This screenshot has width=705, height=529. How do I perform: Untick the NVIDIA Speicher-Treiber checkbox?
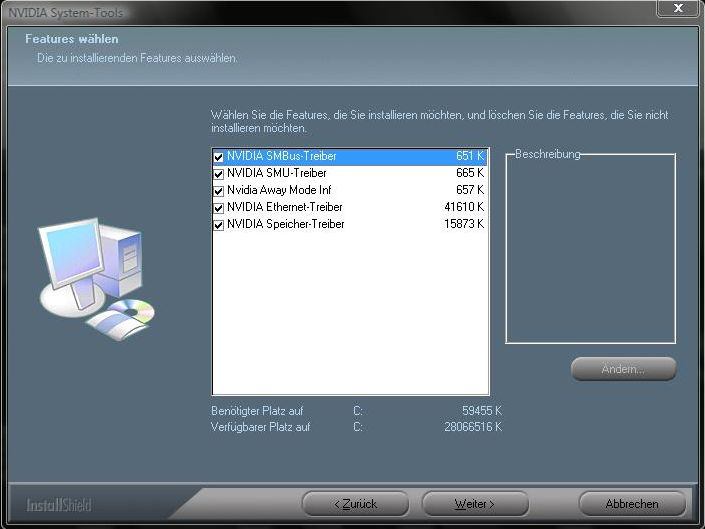(219, 225)
